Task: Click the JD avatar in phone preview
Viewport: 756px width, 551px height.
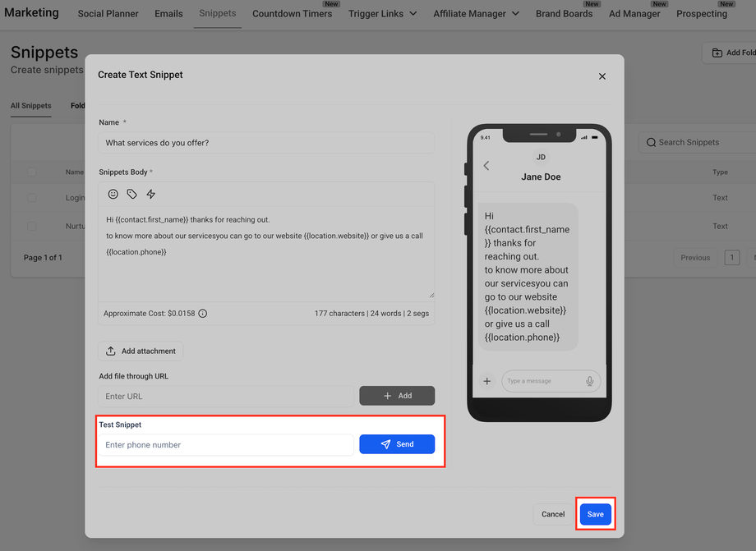Action: tap(541, 157)
